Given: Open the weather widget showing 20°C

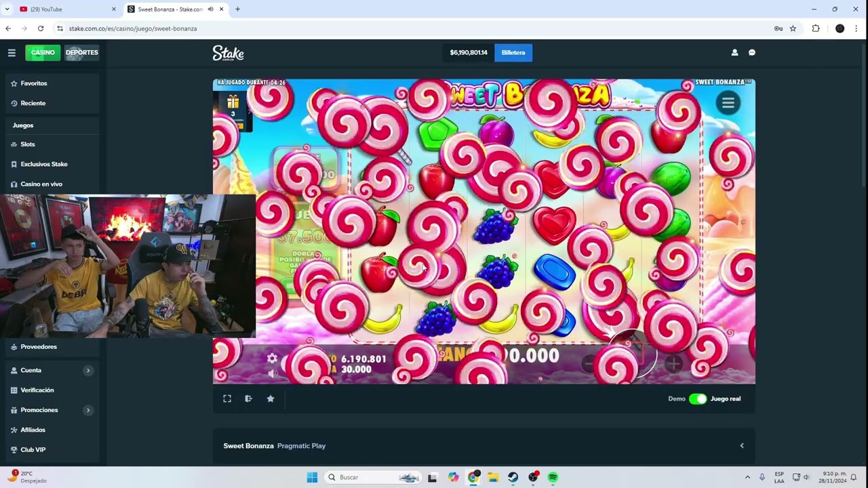Looking at the screenshot, I should click(x=27, y=477).
